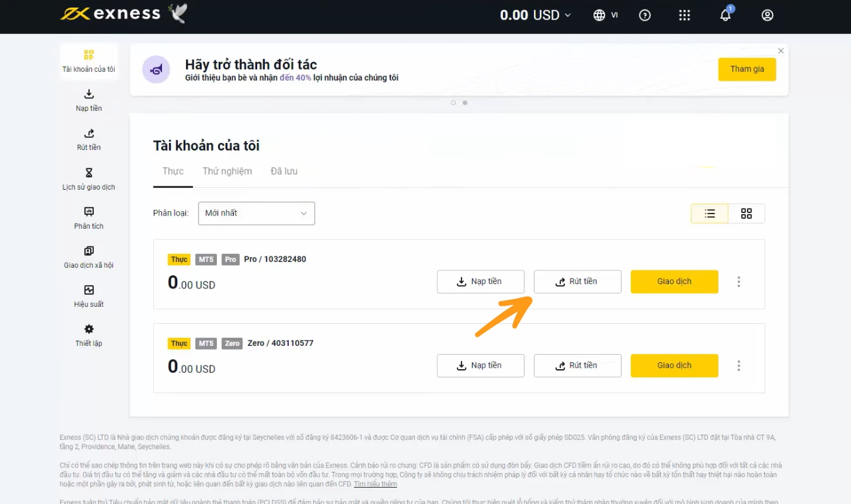The width and height of the screenshot is (851, 504).
Task: Select the Đã lưu accounts tab
Action: 284,171
